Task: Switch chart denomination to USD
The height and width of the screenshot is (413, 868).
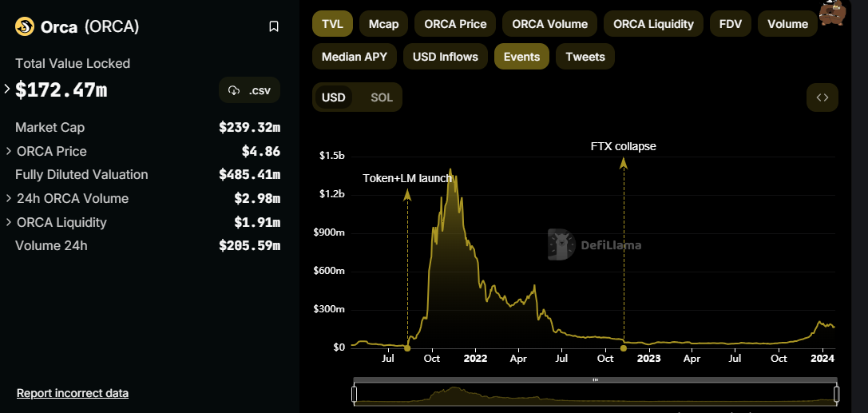Action: click(333, 97)
